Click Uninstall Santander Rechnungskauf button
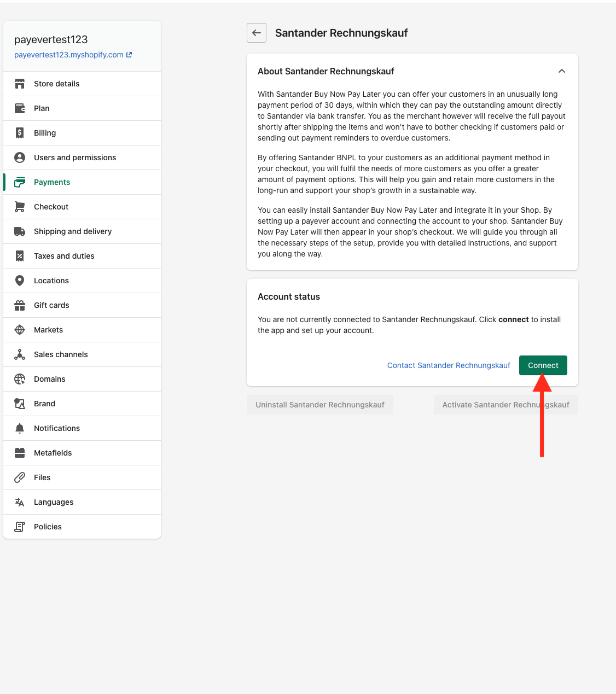This screenshot has width=616, height=694. pyautogui.click(x=320, y=405)
